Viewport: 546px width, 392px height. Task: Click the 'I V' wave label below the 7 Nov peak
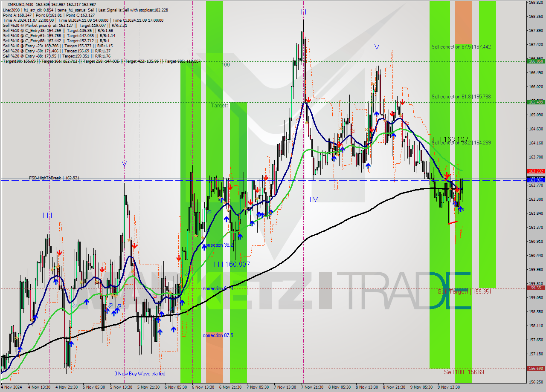[x=314, y=199]
